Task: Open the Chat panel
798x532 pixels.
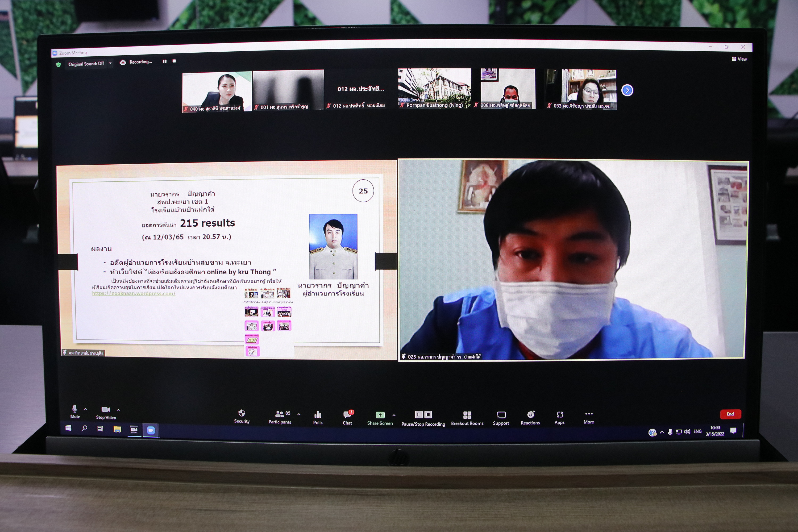Action: click(x=347, y=415)
